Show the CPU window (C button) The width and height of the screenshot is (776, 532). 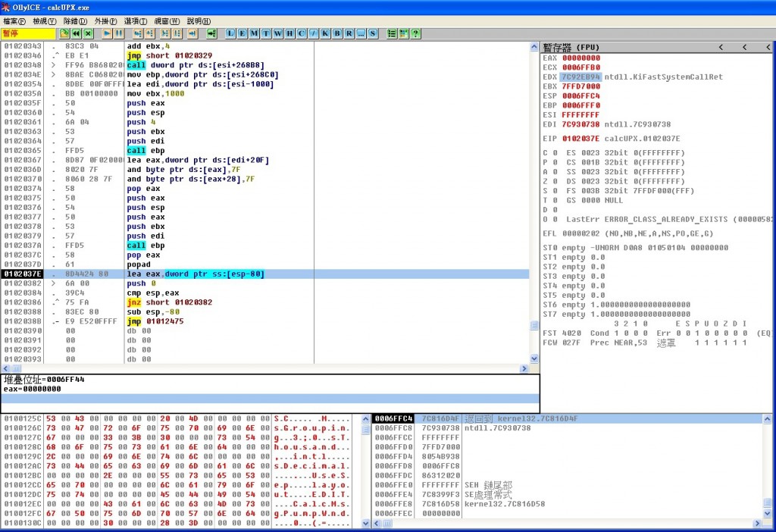click(x=302, y=34)
